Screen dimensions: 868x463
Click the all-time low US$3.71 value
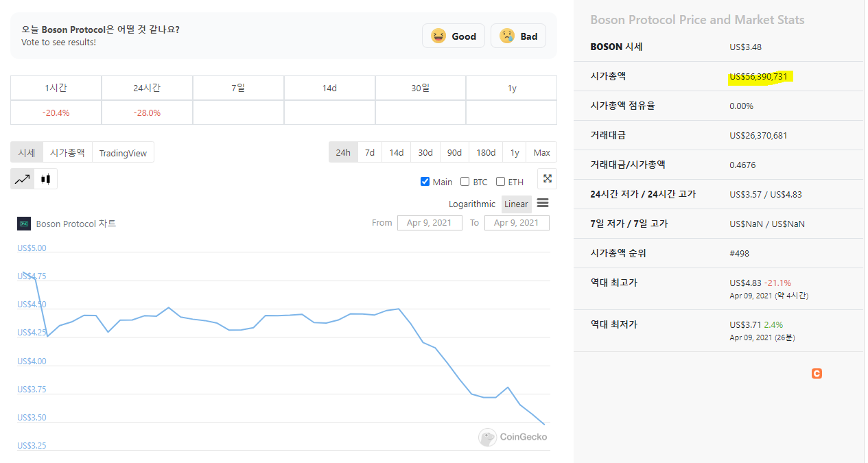pos(745,324)
